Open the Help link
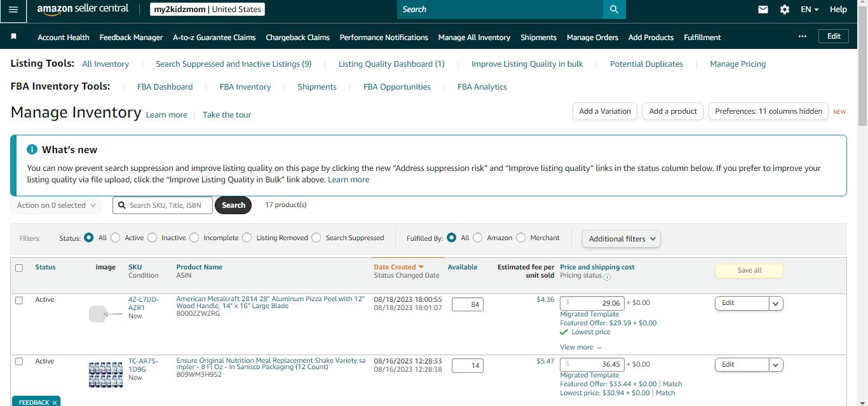The width and height of the screenshot is (868, 406). (x=838, y=10)
